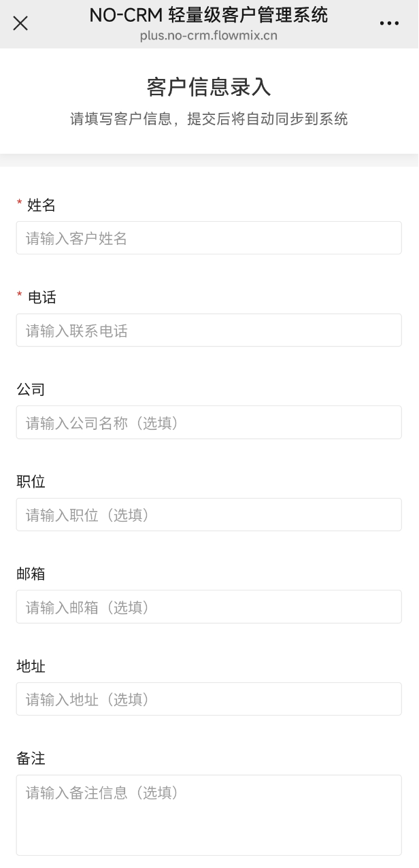The width and height of the screenshot is (419, 868).
Task: Click the 地址 input field
Action: (209, 699)
